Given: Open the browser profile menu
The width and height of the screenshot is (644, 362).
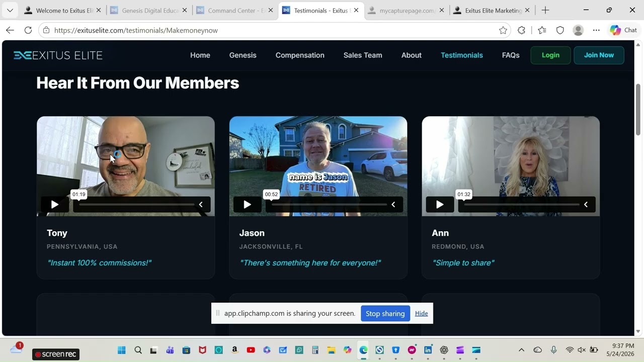Looking at the screenshot, I should click(x=578, y=30).
